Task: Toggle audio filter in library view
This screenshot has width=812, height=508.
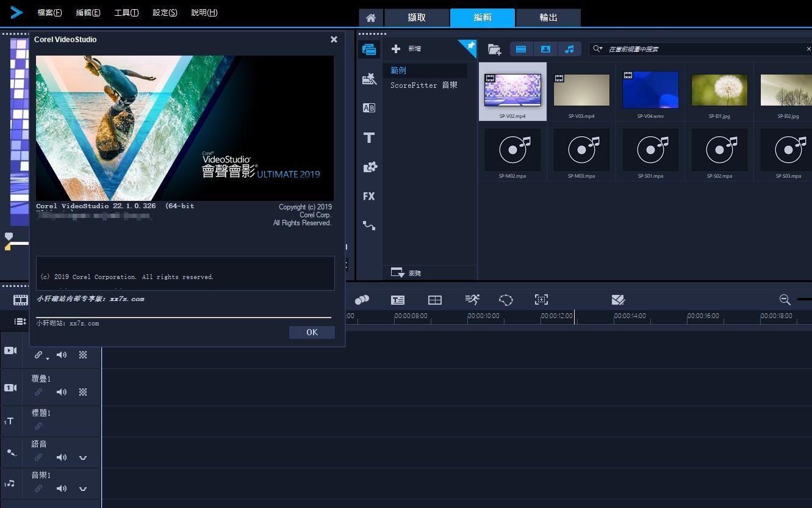Action: [x=569, y=49]
